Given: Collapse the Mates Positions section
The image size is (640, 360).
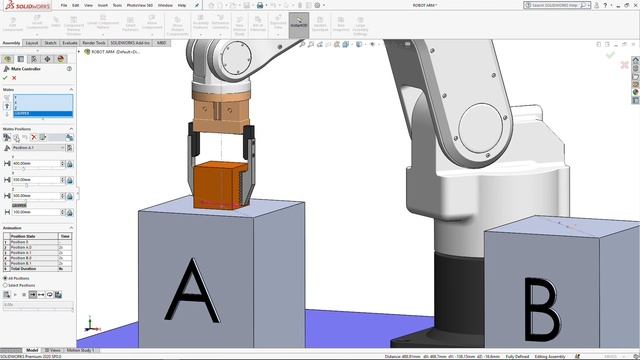Looking at the screenshot, I should [71, 129].
